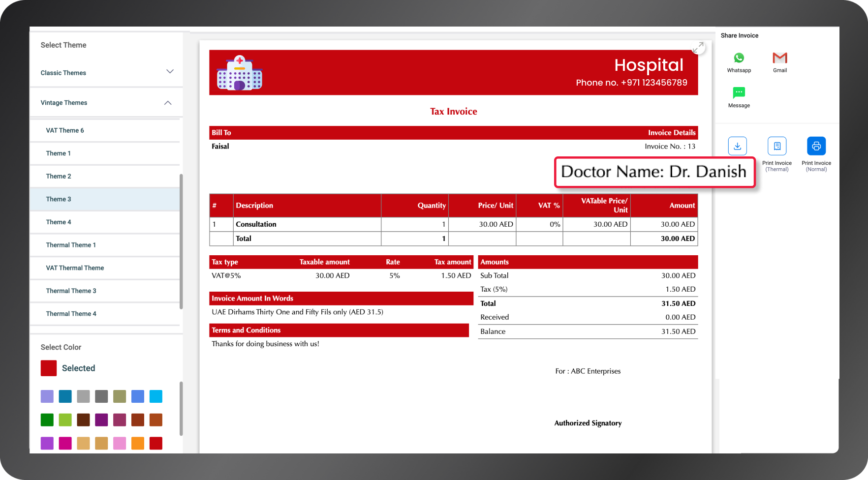Choose the plum maroon swatch
868x480 pixels.
pyautogui.click(x=120, y=420)
